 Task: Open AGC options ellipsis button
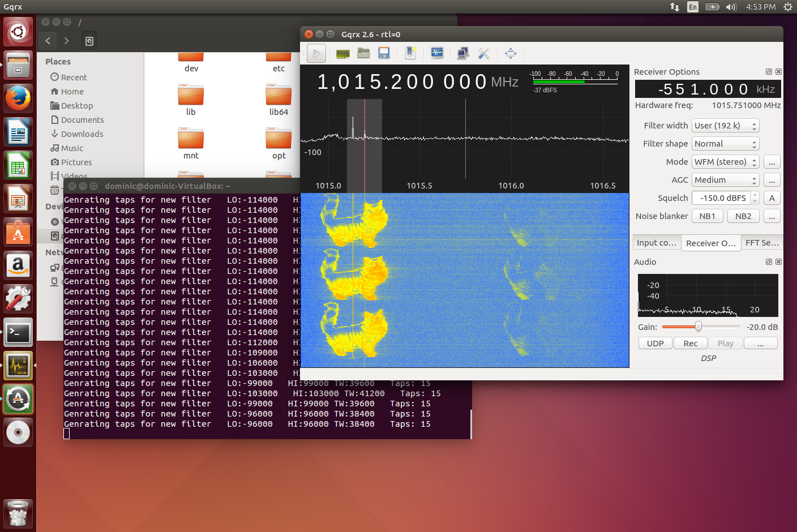(772, 180)
